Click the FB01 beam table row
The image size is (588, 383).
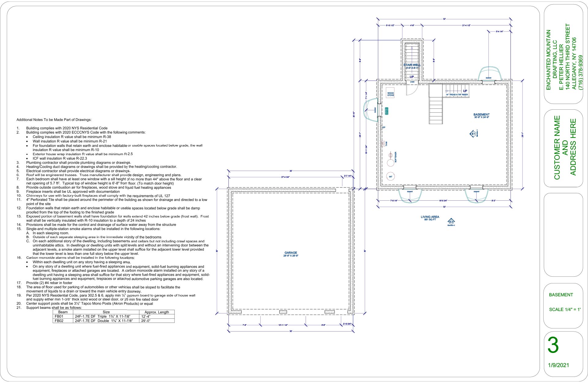113,316
